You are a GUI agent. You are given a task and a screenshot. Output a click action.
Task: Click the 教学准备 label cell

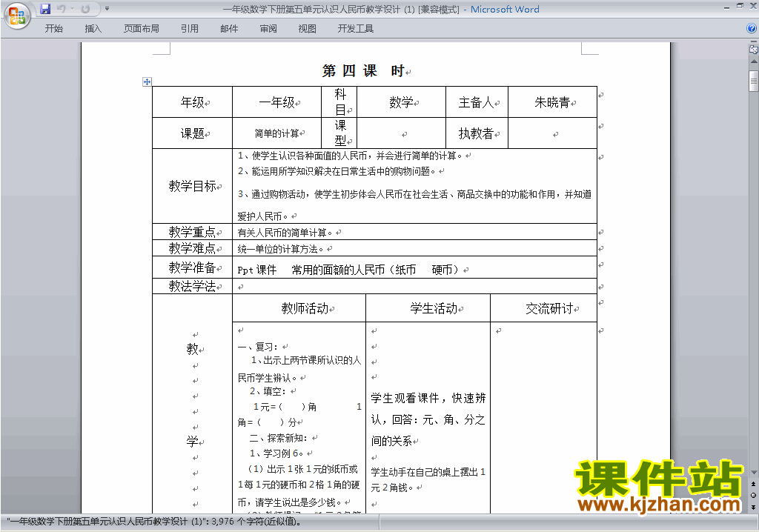coord(192,267)
